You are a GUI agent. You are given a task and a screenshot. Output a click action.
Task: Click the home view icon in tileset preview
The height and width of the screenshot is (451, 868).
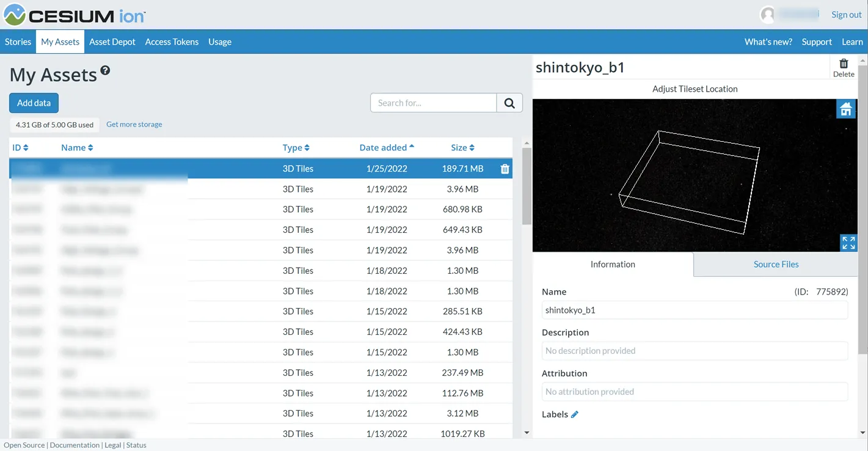[845, 109]
